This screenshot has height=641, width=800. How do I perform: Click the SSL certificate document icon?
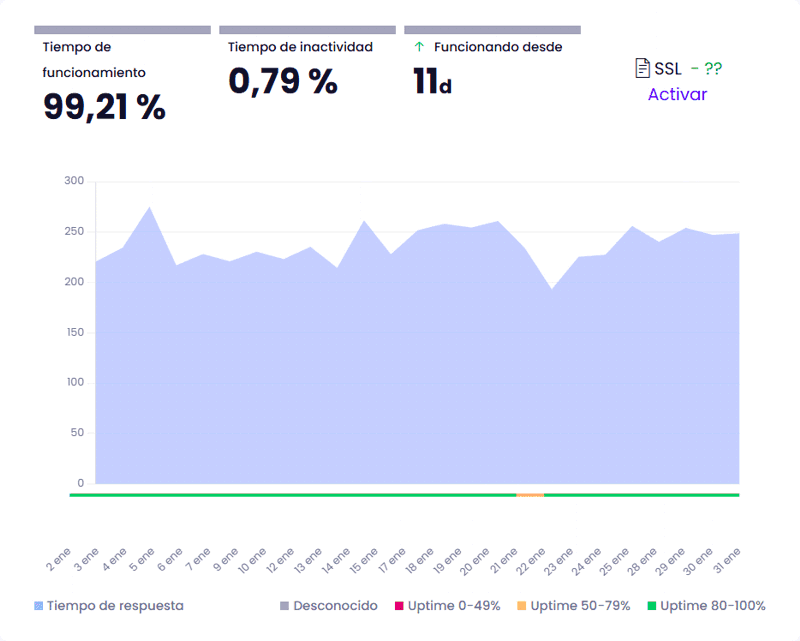coord(643,68)
